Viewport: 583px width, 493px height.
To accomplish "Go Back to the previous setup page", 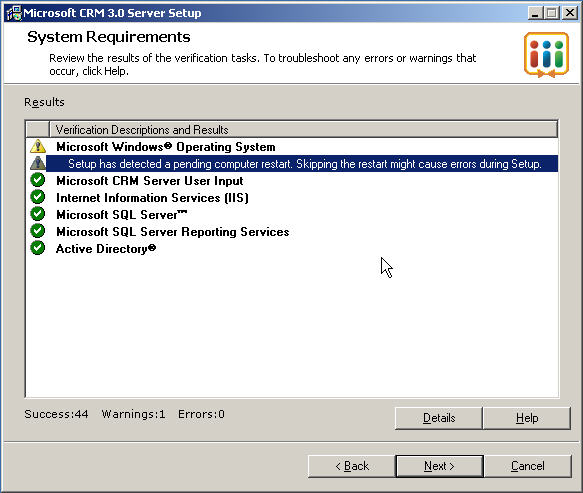I will [x=351, y=466].
